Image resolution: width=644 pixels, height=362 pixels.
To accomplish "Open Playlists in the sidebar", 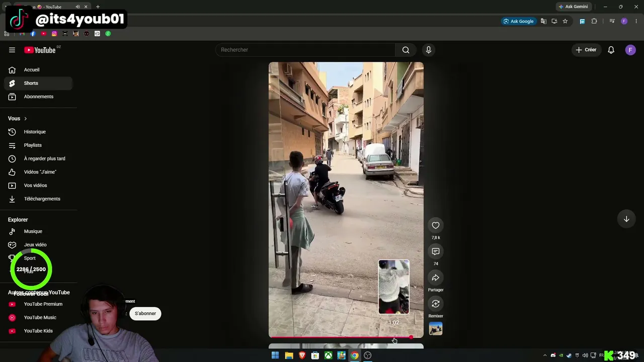I will (x=38, y=145).
